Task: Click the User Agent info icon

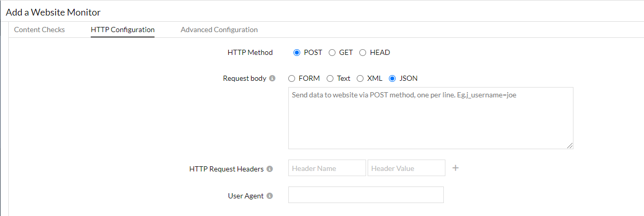Action: coord(270,196)
